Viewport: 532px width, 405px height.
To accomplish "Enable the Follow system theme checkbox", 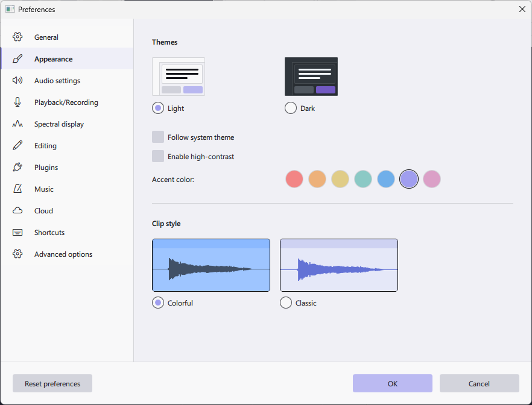I will 158,137.
